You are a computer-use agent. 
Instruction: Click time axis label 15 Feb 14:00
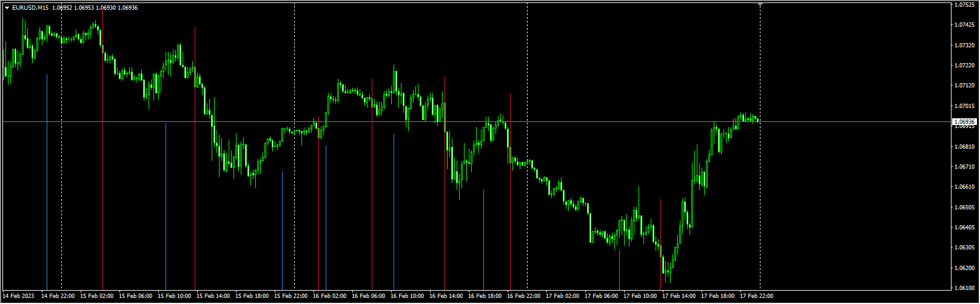point(213,297)
